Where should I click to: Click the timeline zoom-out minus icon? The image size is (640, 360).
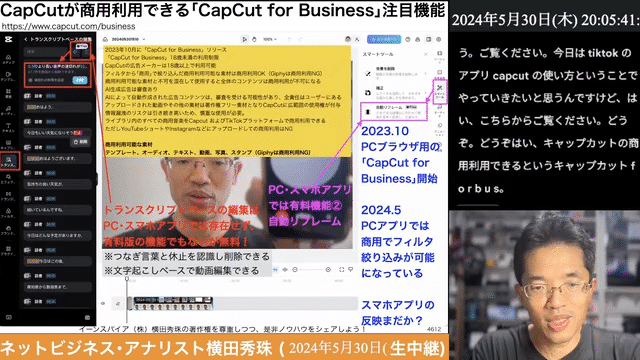pyautogui.click(x=295, y=269)
